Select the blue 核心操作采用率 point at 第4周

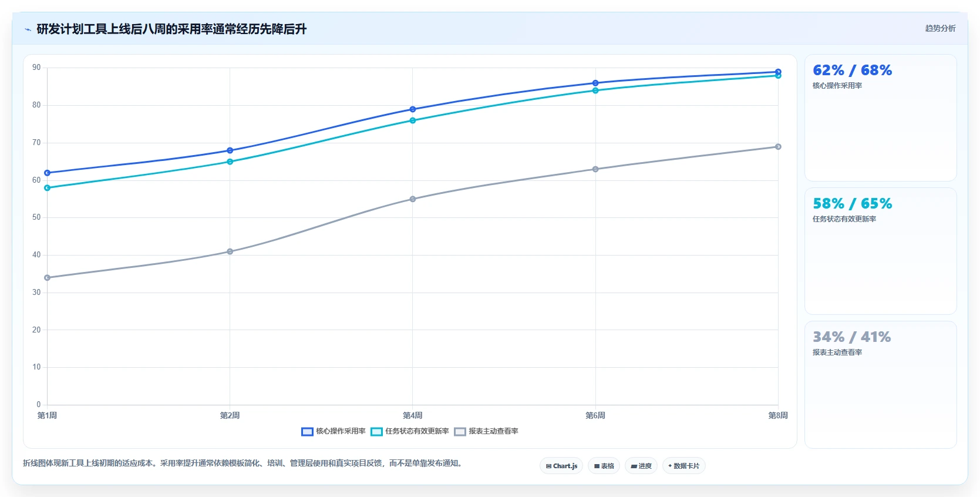click(x=412, y=109)
